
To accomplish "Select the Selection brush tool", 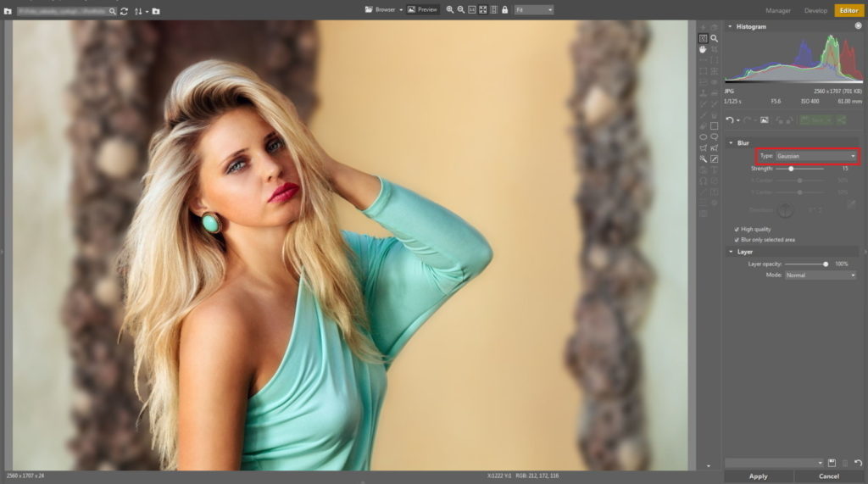I will [714, 159].
